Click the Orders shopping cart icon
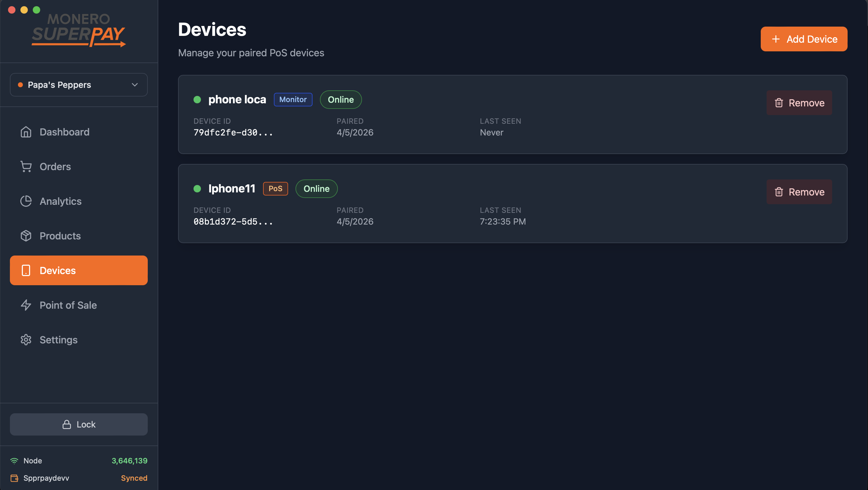 point(26,167)
